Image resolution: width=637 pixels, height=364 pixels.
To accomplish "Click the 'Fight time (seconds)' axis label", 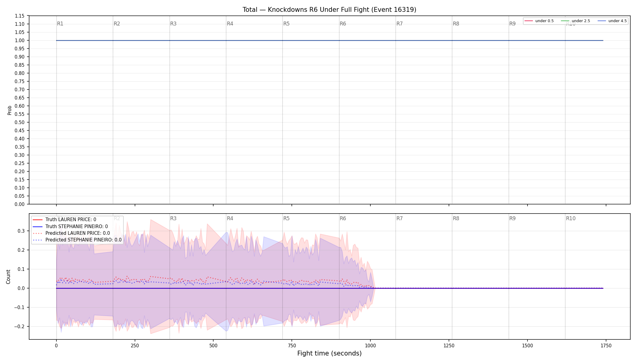I will point(329,353).
